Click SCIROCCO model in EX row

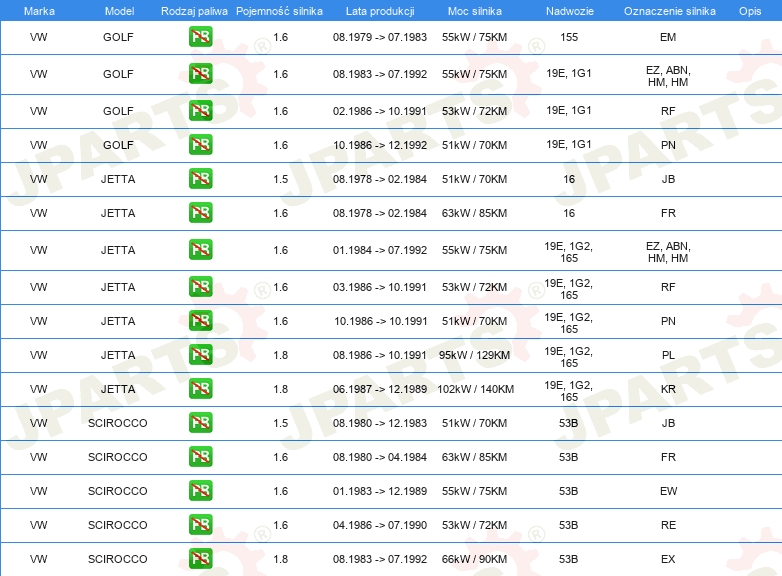pos(118,559)
